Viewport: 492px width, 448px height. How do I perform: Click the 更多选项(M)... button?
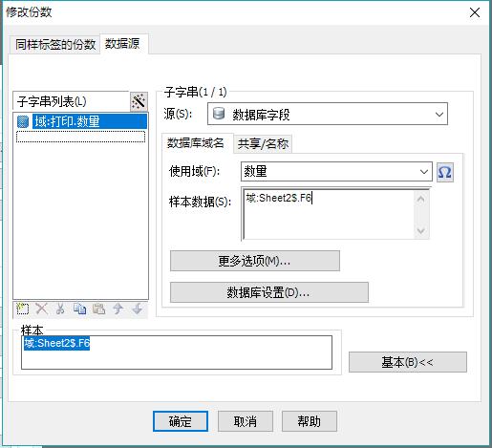coord(255,261)
